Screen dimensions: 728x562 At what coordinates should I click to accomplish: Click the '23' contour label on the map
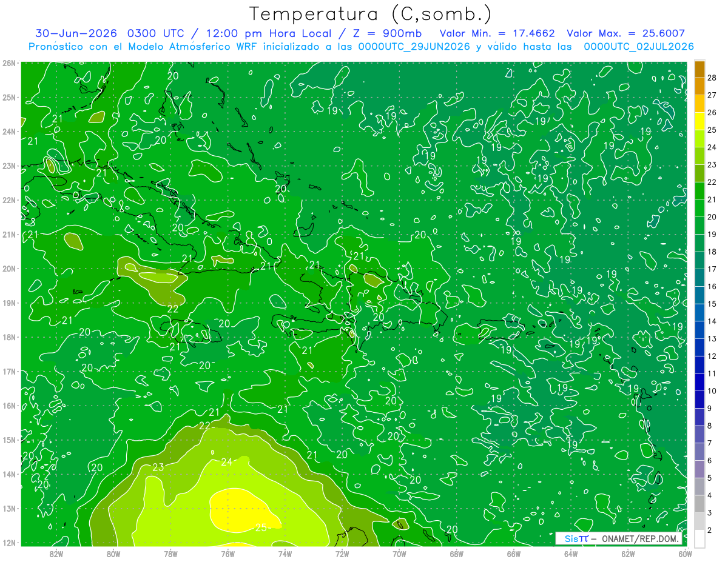(158, 467)
